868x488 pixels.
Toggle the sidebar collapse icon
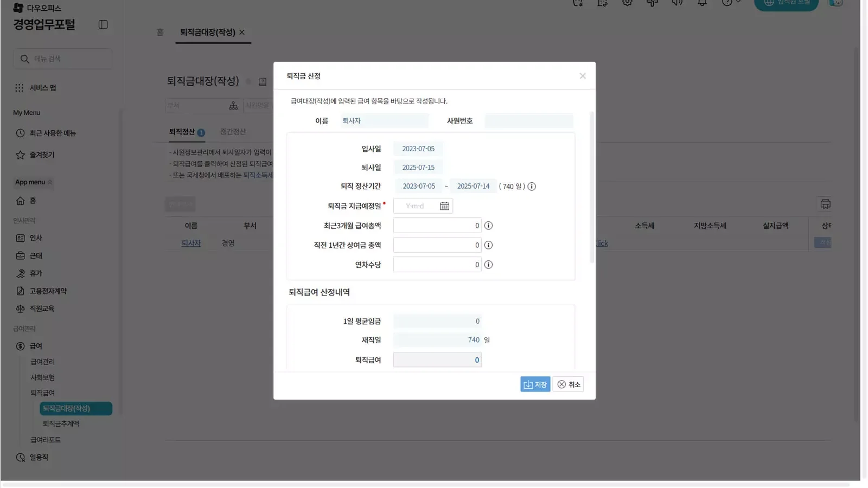pos(103,25)
